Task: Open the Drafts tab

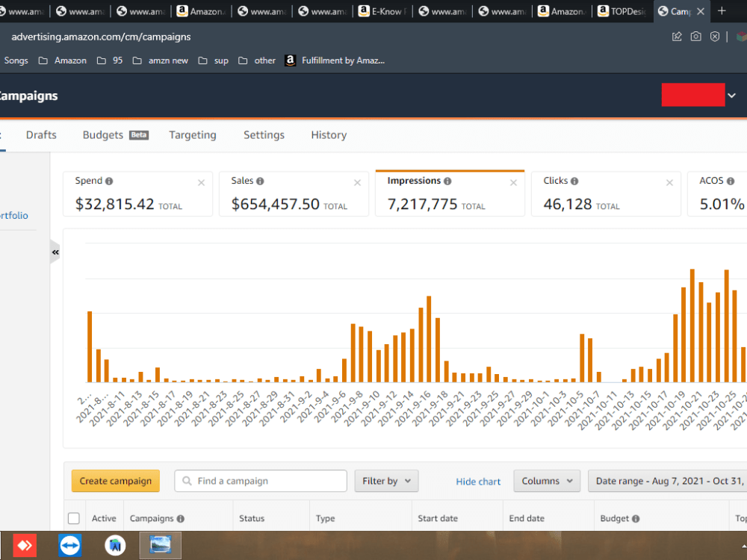Action: (41, 134)
